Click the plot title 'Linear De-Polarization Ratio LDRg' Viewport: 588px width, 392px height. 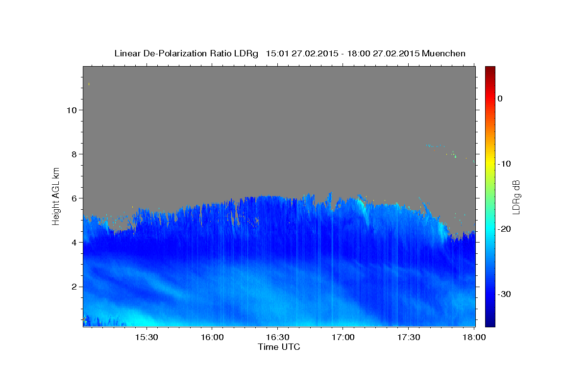[186, 53]
